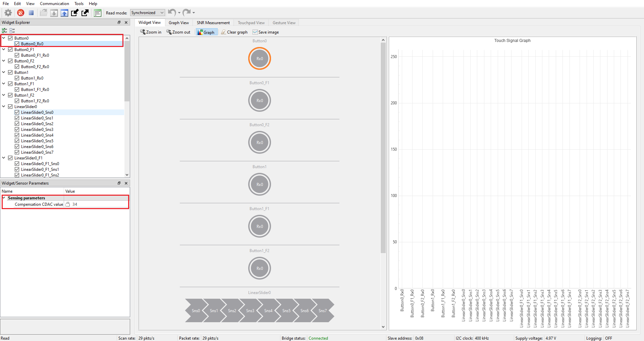The width and height of the screenshot is (644, 341).
Task: Collapse the LinearSlider0_F1 tree node
Action: pos(4,158)
